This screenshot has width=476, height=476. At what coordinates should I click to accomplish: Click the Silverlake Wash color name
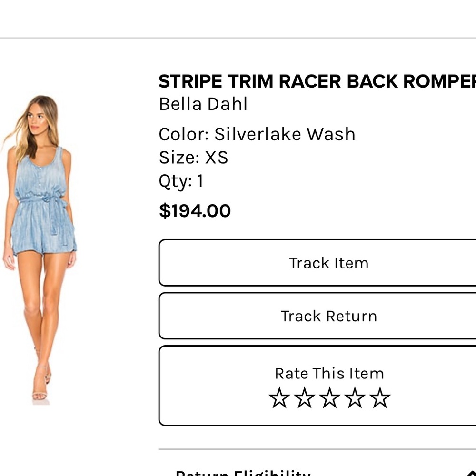257,134
